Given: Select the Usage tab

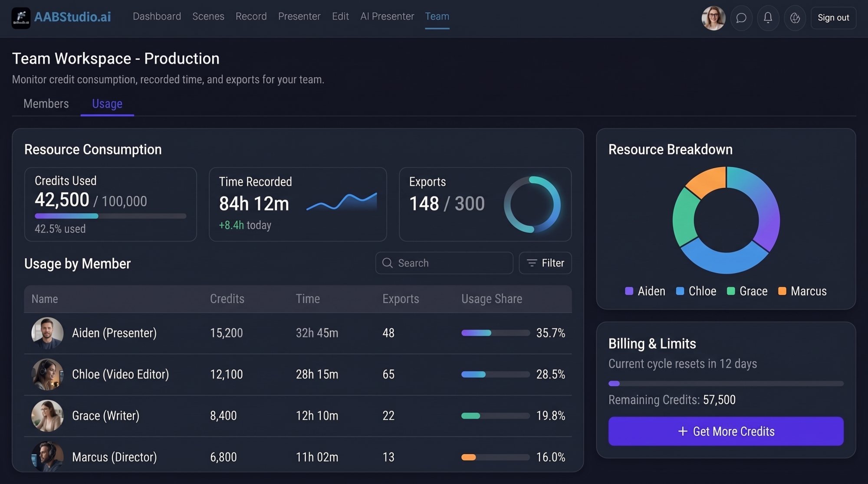Looking at the screenshot, I should click(x=107, y=104).
